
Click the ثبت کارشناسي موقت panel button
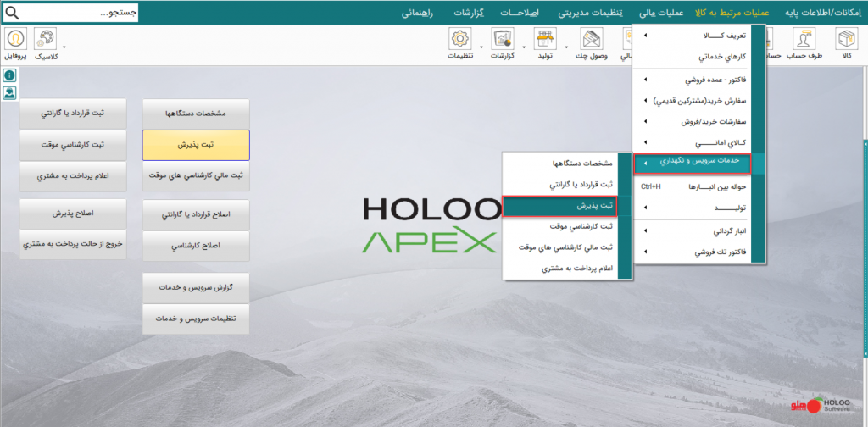coord(73,145)
